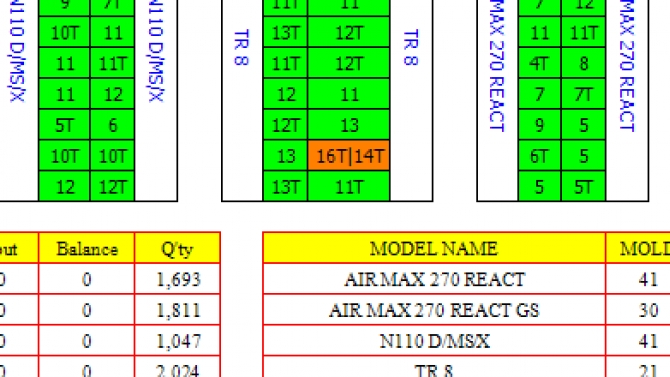Select the 6T cell in AIR MAX block
The width and height of the screenshot is (670, 377).
pos(539,156)
